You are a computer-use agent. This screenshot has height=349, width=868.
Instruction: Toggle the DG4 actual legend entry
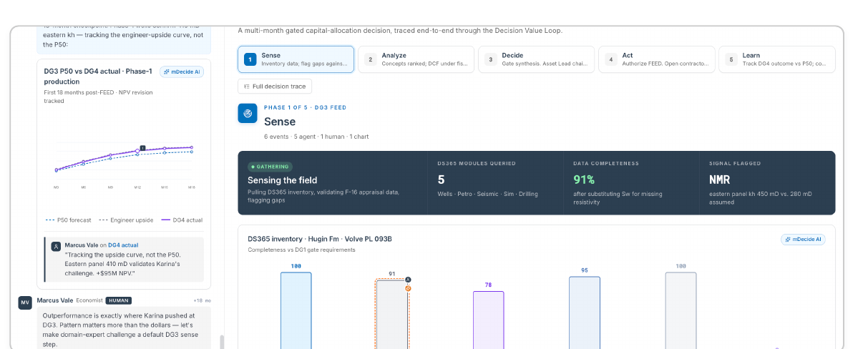coord(182,220)
